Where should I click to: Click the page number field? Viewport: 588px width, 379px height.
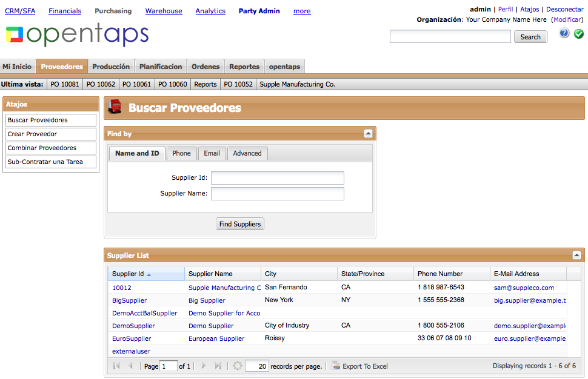169,366
